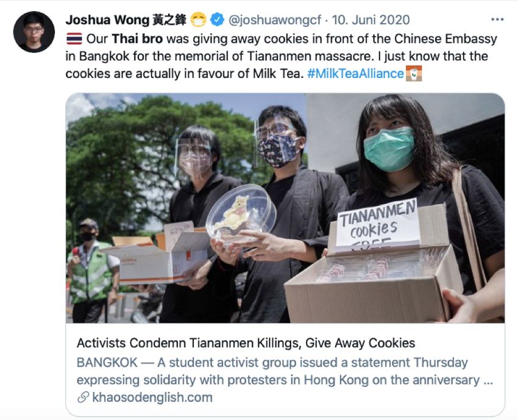Click the khaosodenglish.com domain link
The width and height of the screenshot is (518, 420).
coord(152,397)
